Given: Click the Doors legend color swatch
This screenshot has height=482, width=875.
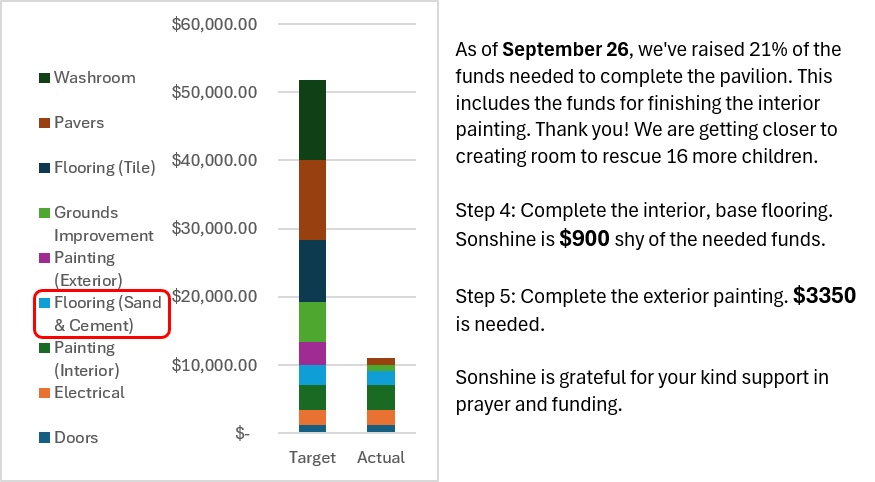Looking at the screenshot, I should click(45, 438).
